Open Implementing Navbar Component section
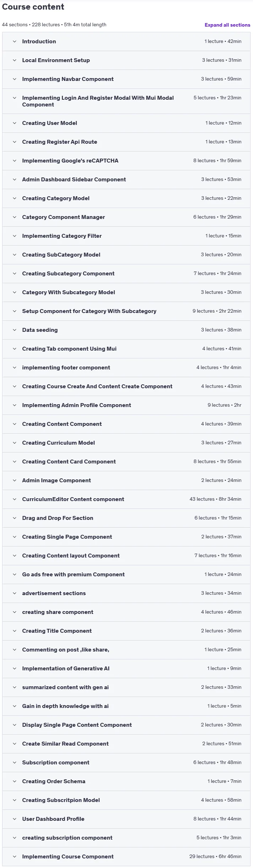Viewport: 253px width, 868px height. [x=126, y=79]
